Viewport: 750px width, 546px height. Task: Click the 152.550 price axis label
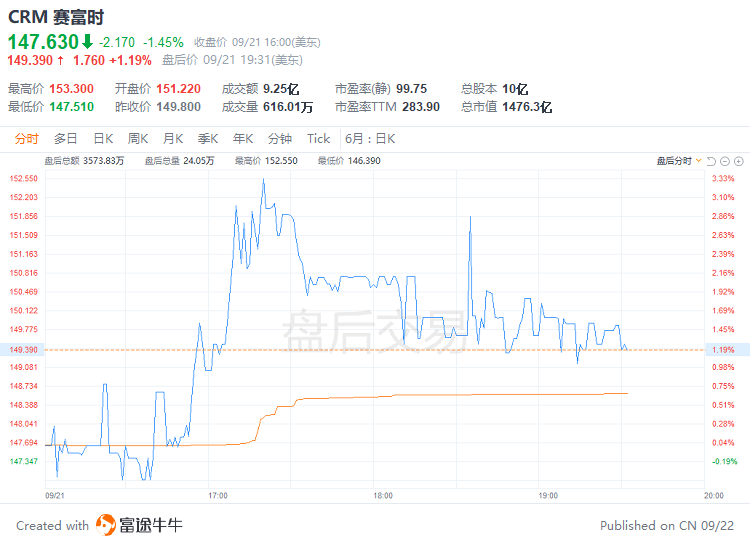point(23,178)
